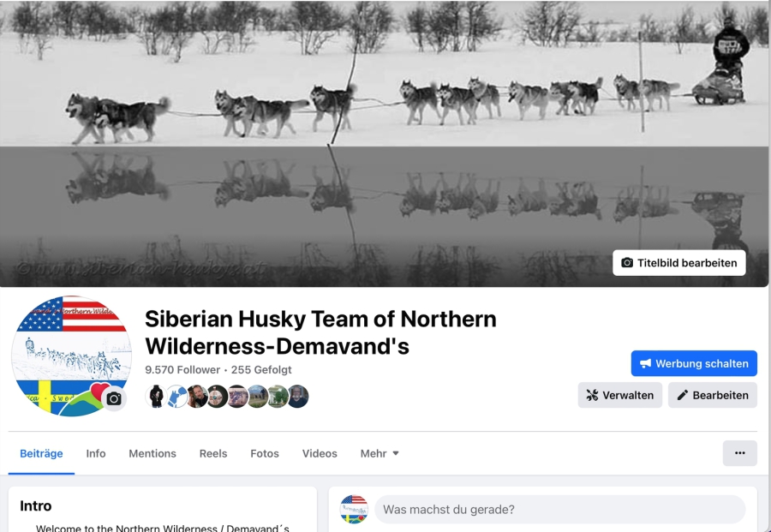Click small page avatar beside post field

354,510
